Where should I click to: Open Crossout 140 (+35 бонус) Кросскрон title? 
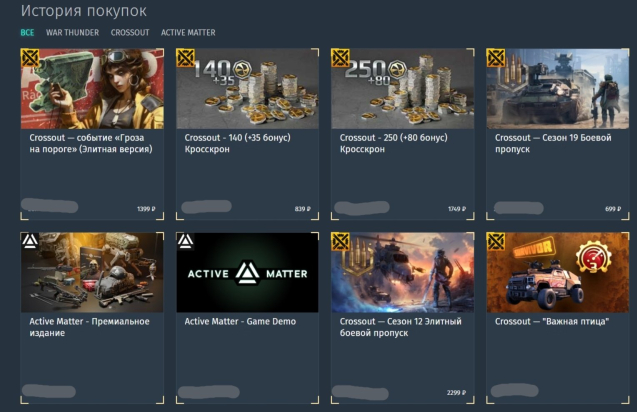tap(237, 143)
